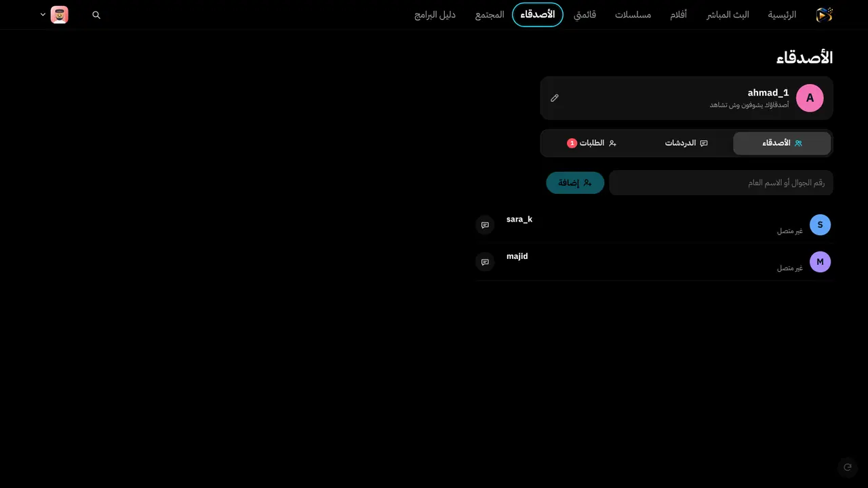Click the majid username text

click(517, 256)
